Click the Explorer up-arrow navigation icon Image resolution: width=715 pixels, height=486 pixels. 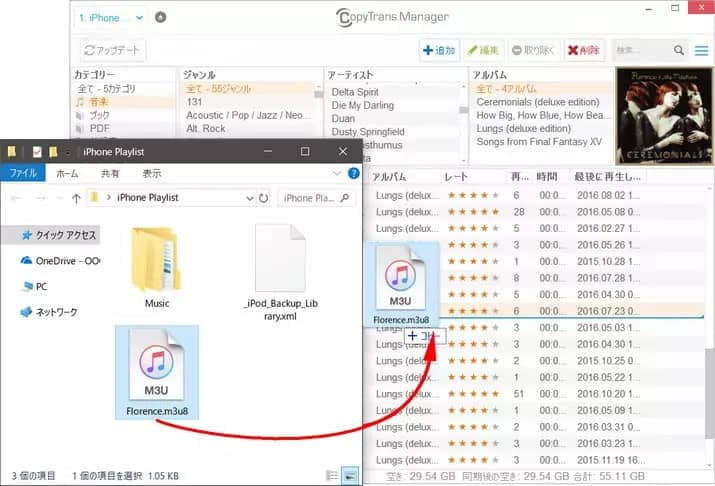76,198
